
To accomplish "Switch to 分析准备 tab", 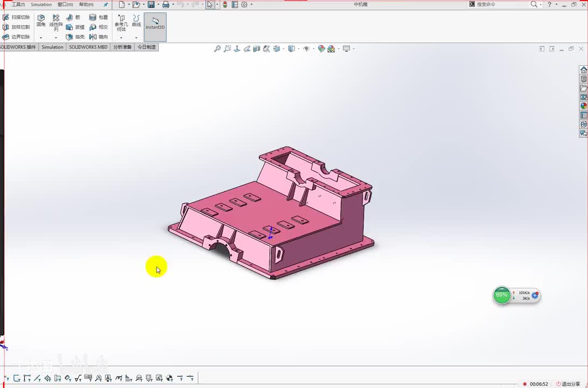I will [123, 47].
